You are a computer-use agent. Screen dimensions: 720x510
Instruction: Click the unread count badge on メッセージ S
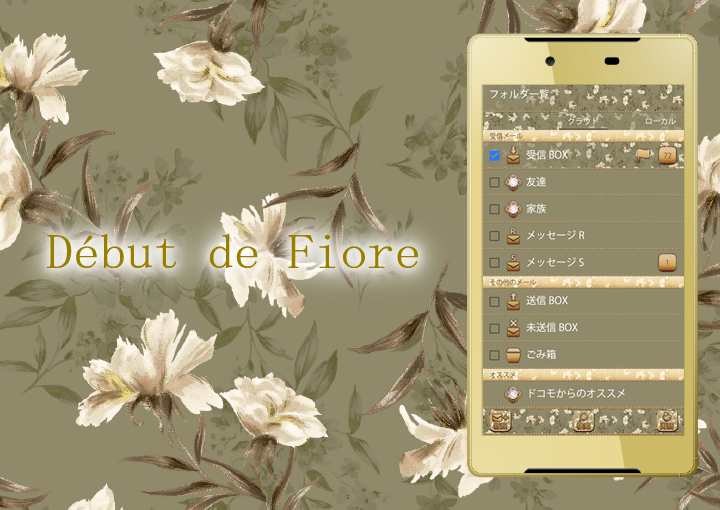667,263
